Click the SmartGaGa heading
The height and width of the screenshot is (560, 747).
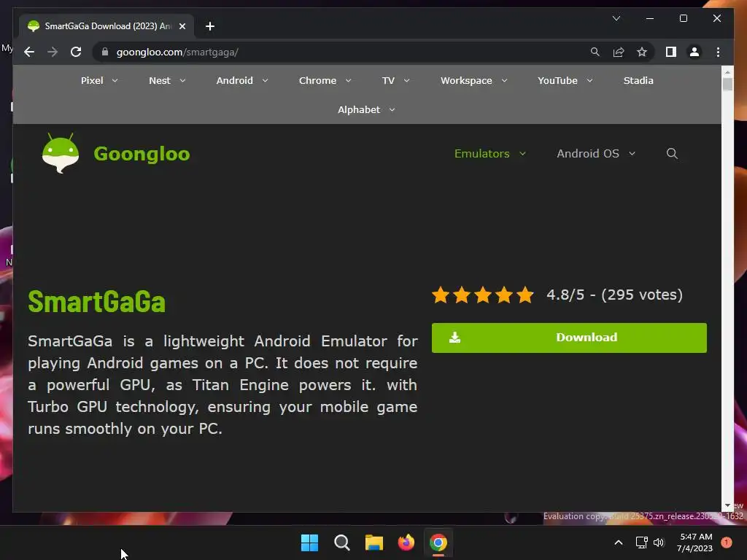(97, 301)
